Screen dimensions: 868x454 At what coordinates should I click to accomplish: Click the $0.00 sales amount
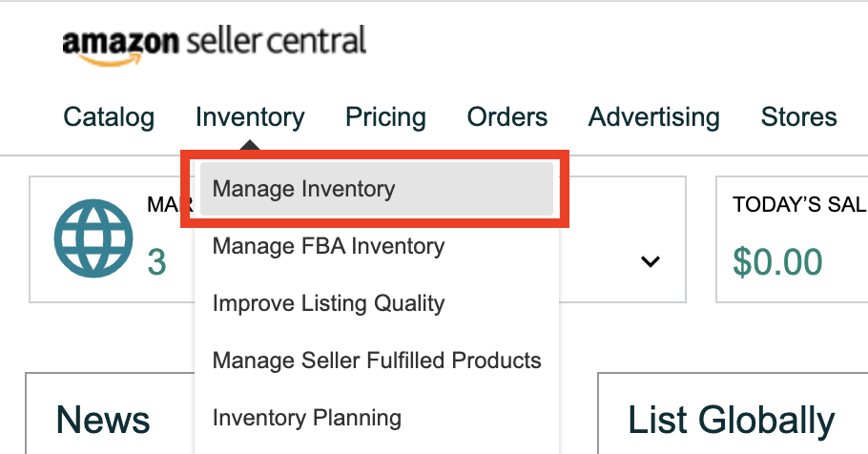(777, 262)
